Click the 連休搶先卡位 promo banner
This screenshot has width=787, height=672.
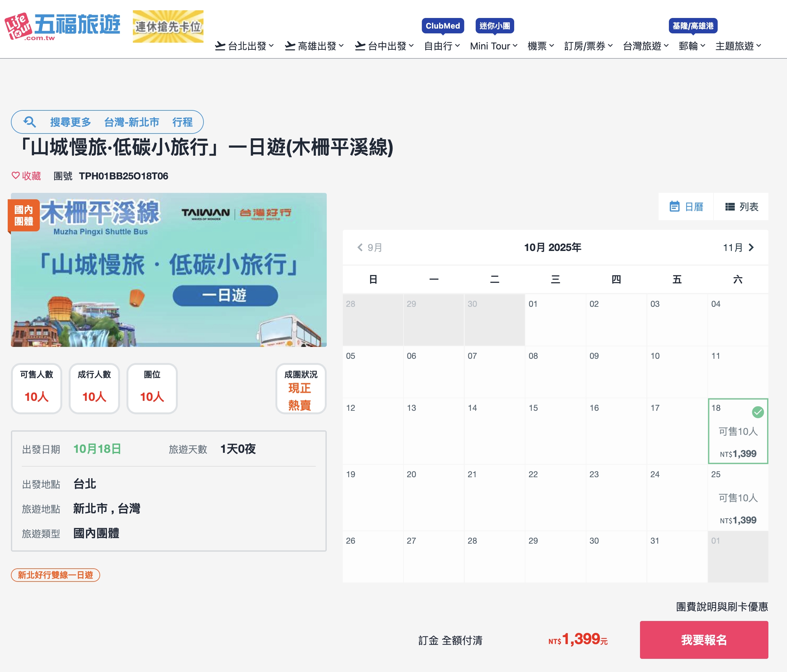168,27
